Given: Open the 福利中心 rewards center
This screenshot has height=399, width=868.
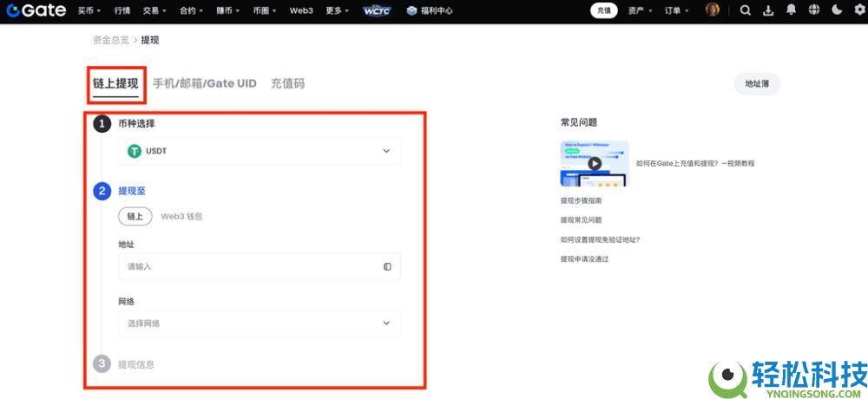Looking at the screenshot, I should point(430,10).
